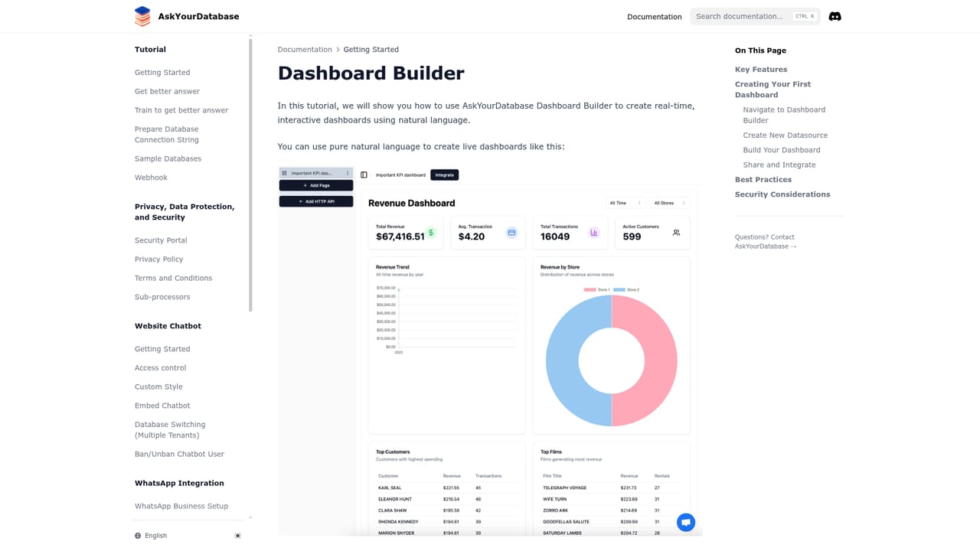Open Access control under Website Chatbot
Viewport: 980px width, 551px height.
[x=160, y=368]
